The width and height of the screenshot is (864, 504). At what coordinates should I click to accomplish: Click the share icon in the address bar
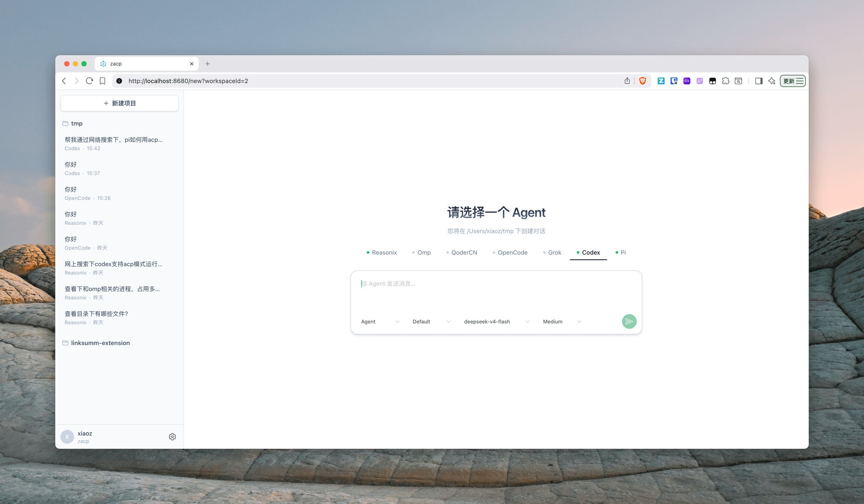pyautogui.click(x=627, y=81)
